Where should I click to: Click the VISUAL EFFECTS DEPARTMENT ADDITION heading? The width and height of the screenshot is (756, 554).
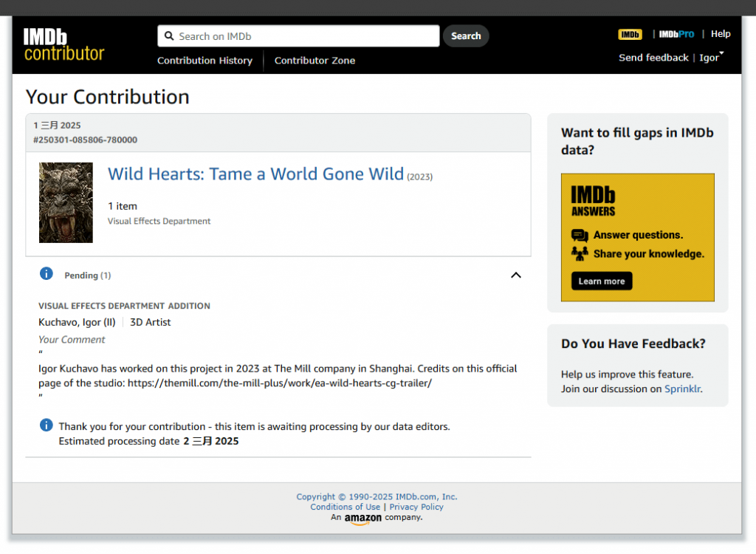click(124, 306)
